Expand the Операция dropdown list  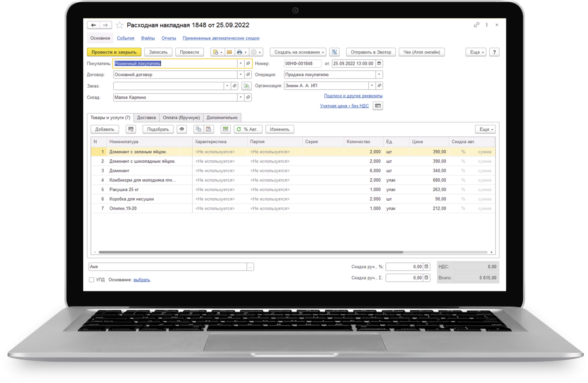coord(379,75)
